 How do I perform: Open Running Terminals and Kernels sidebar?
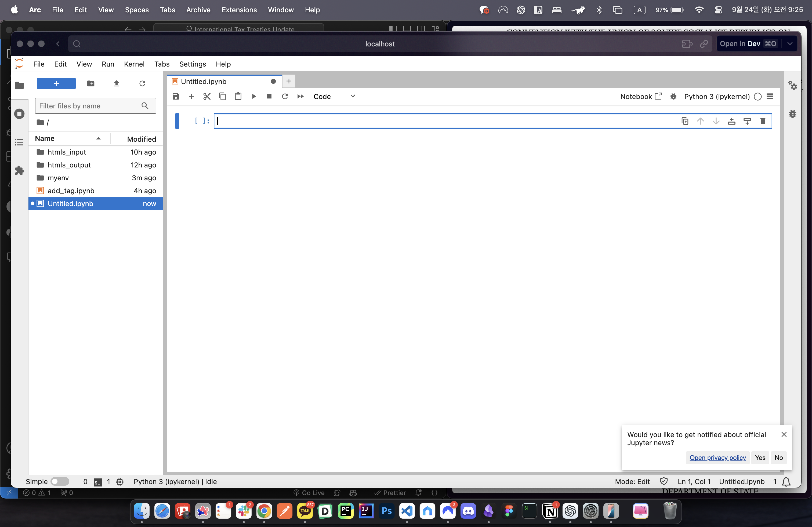coord(19,114)
